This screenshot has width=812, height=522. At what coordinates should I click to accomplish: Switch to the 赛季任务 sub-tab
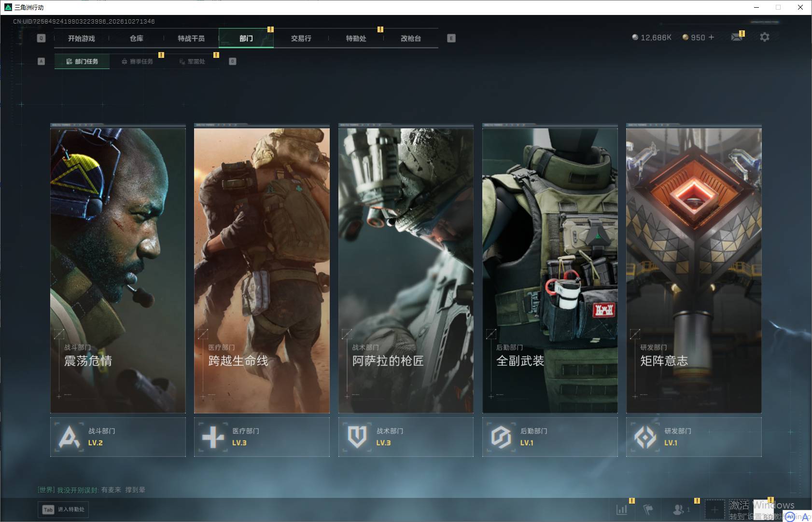click(137, 61)
